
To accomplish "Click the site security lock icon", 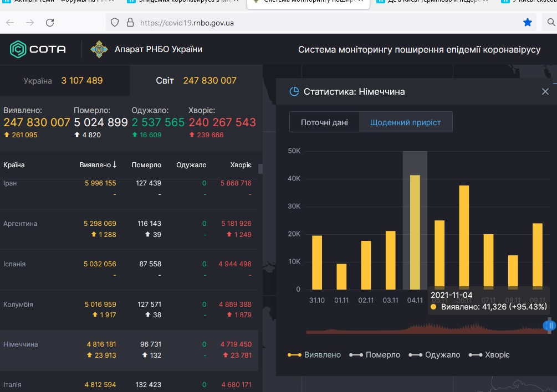I will (130, 23).
